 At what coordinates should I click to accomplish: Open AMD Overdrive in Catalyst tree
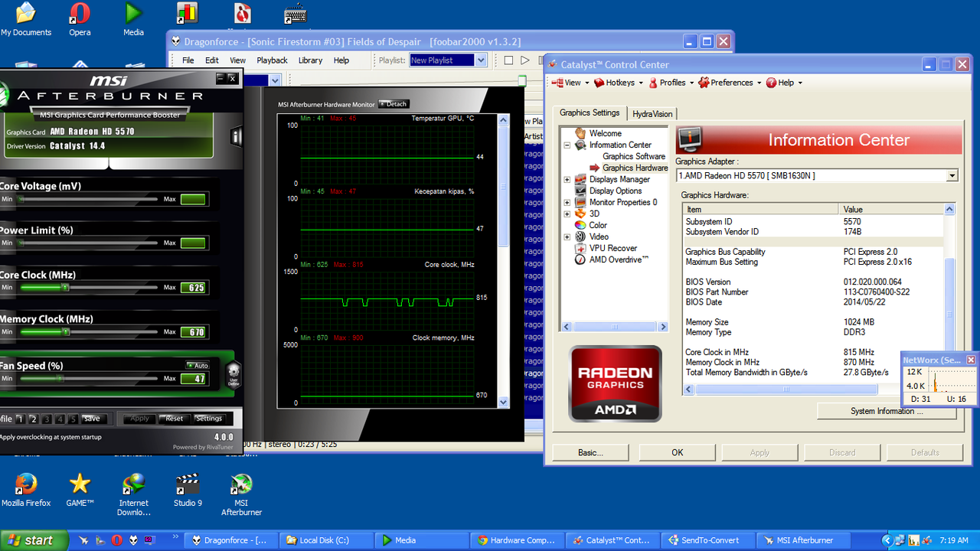[619, 259]
